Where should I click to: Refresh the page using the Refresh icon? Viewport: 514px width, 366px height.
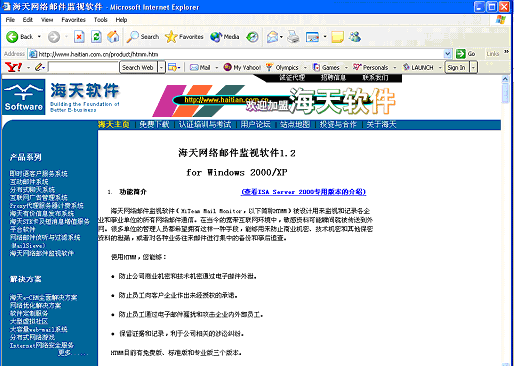pyautogui.click(x=96, y=37)
